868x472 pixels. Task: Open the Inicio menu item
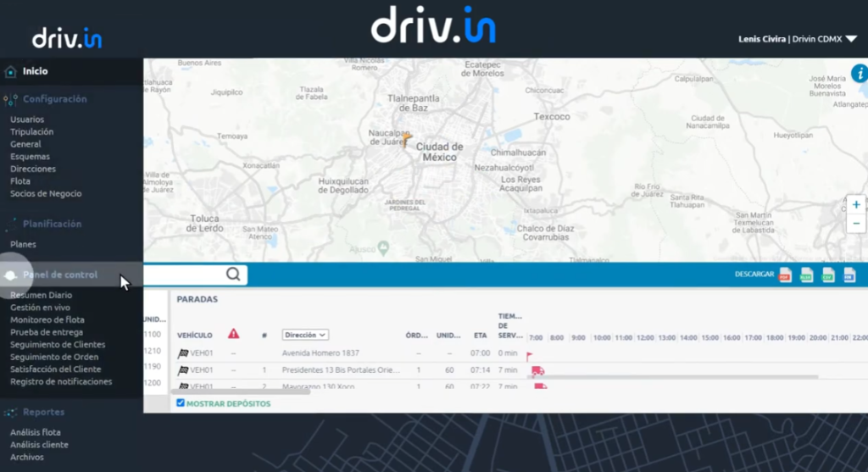point(35,71)
